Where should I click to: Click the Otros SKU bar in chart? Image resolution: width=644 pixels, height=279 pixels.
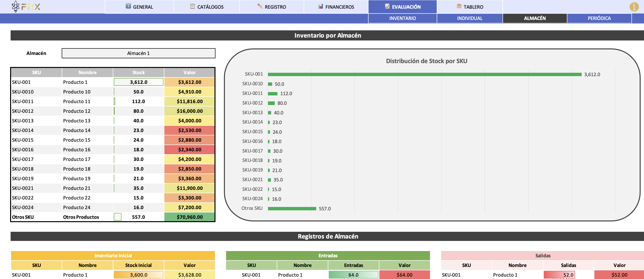(292, 208)
